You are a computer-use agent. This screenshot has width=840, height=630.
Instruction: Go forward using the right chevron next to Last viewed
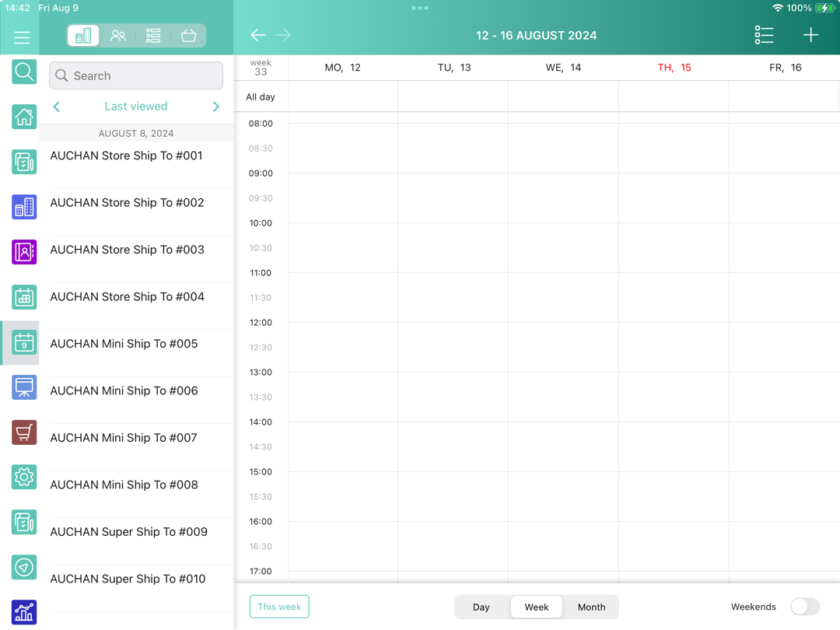tap(216, 106)
